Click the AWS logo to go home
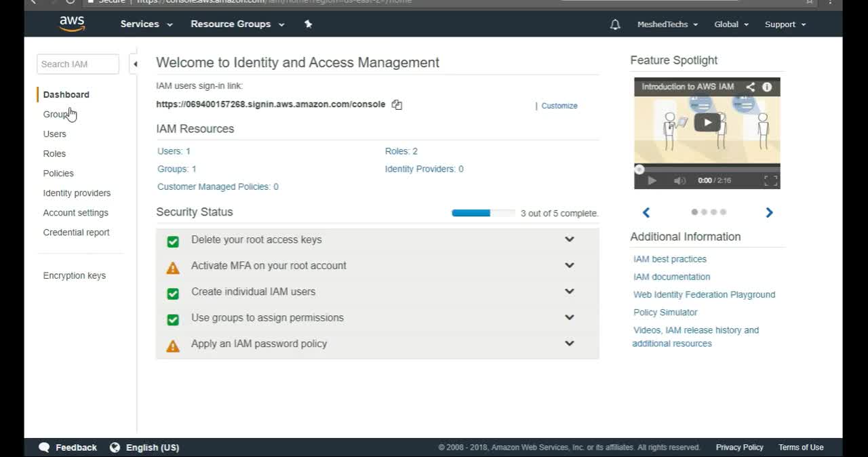 click(71, 24)
